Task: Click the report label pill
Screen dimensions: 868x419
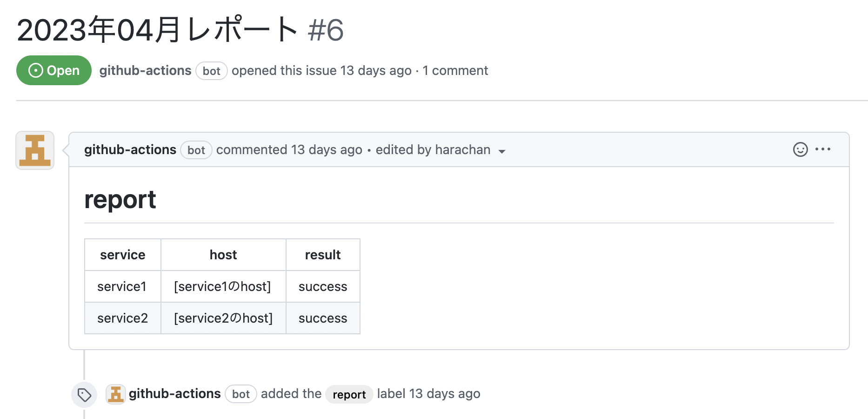Action: point(349,394)
